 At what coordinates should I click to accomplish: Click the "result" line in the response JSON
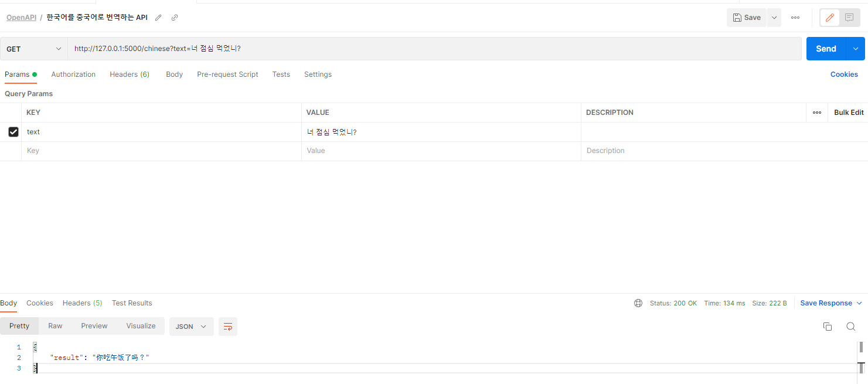(x=100, y=358)
